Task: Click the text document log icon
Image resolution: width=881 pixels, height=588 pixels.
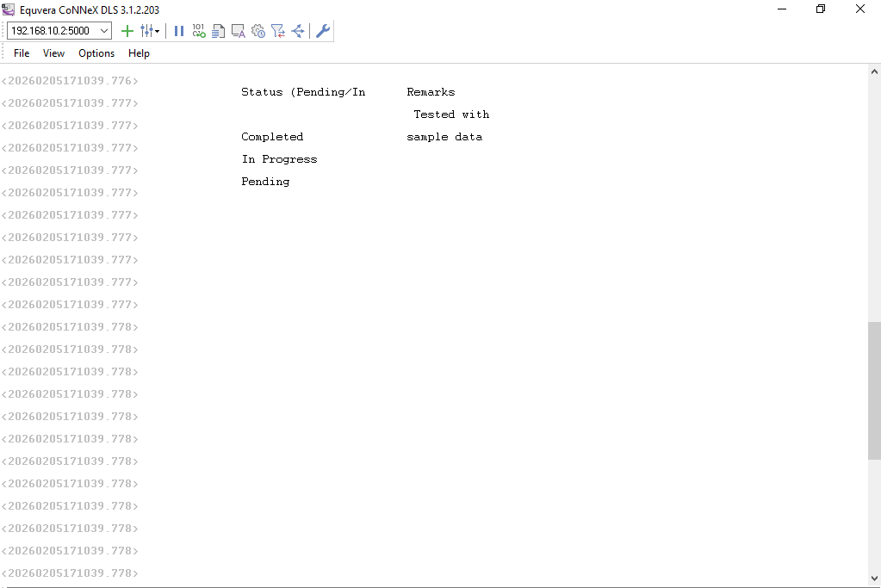Action: click(x=219, y=31)
